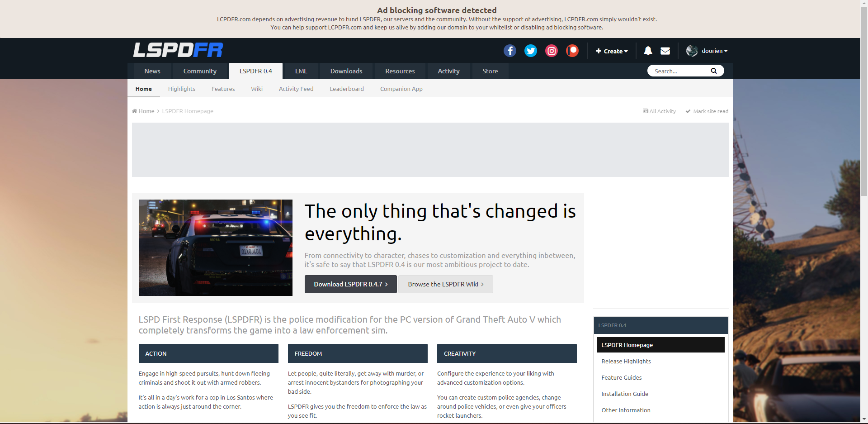Select the LSPDFR 0.4 main tab
This screenshot has width=868, height=424.
coord(256,71)
